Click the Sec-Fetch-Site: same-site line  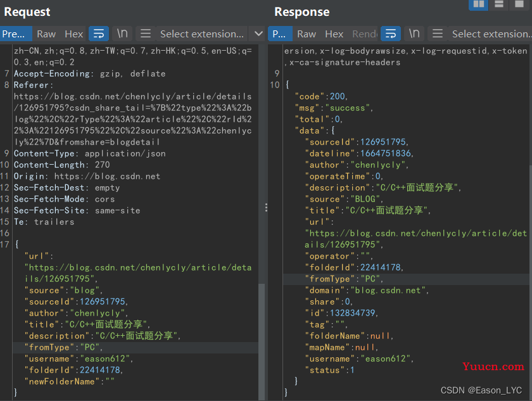click(77, 210)
